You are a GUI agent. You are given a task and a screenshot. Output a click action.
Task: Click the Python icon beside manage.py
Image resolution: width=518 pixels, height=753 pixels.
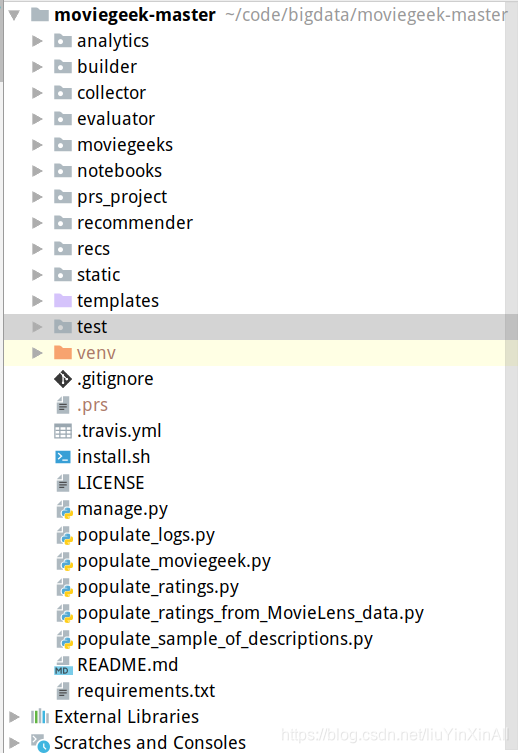(64, 509)
